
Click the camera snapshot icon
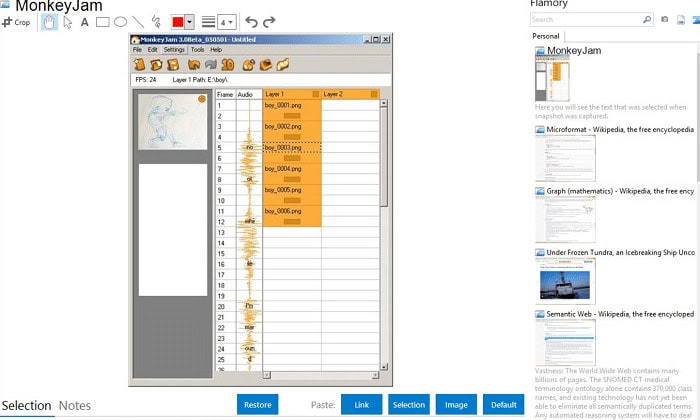(665, 20)
